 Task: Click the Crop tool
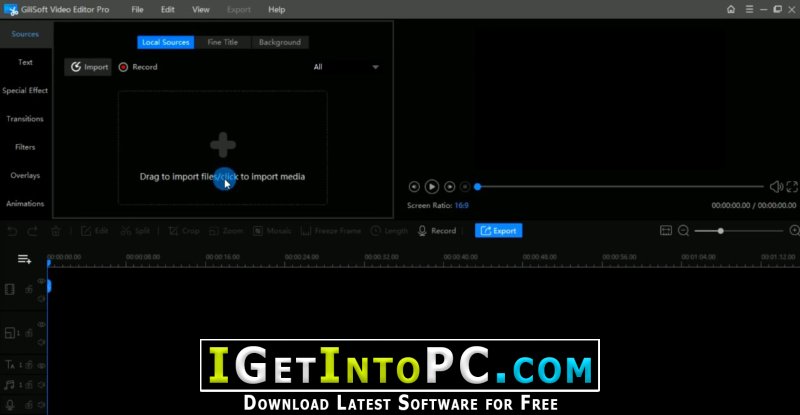(184, 231)
